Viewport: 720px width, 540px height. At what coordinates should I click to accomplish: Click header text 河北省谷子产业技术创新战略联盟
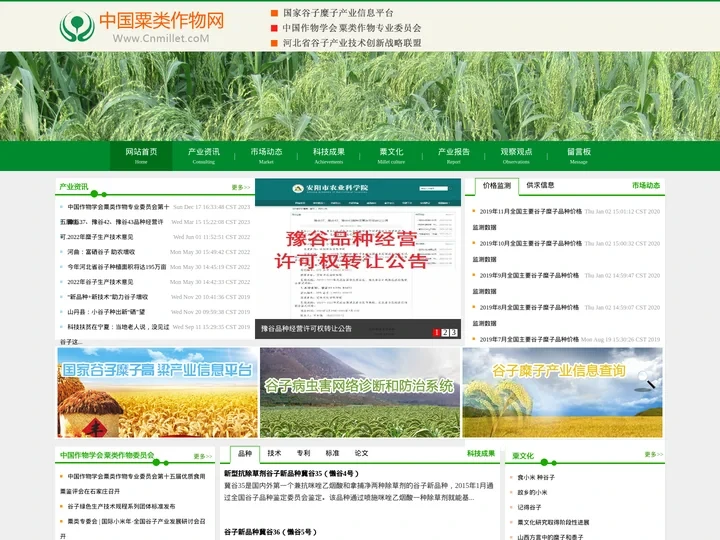pyautogui.click(x=352, y=43)
